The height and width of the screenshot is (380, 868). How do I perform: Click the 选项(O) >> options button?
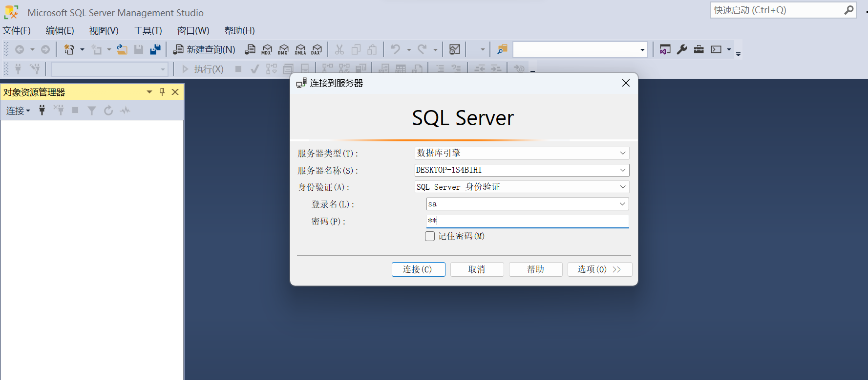pyautogui.click(x=600, y=269)
